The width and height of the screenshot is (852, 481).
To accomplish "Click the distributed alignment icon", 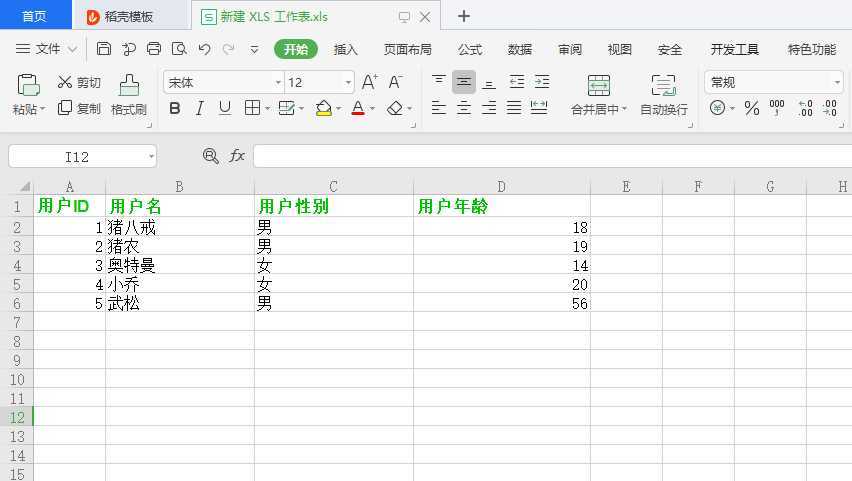I will click(539, 108).
